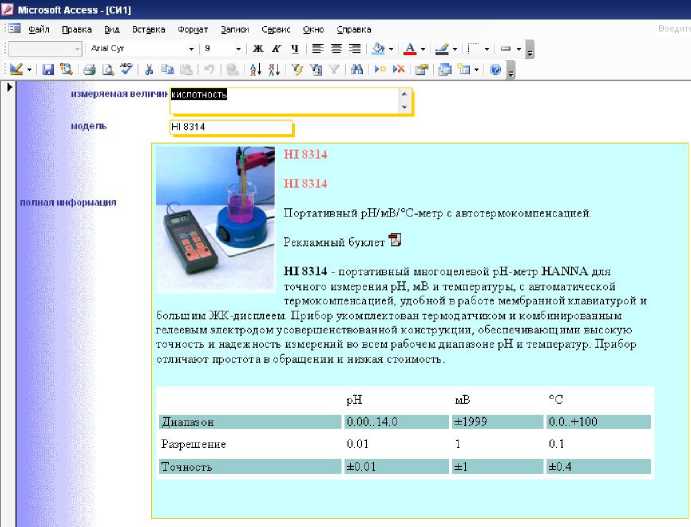Image resolution: width=691 pixels, height=527 pixels.
Task: Open the Файл menu
Action: pos(40,29)
